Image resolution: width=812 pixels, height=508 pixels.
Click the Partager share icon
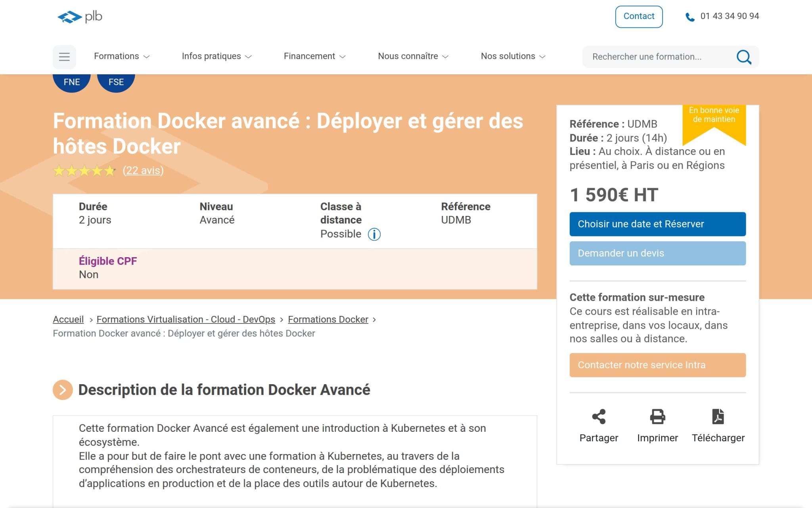click(599, 417)
